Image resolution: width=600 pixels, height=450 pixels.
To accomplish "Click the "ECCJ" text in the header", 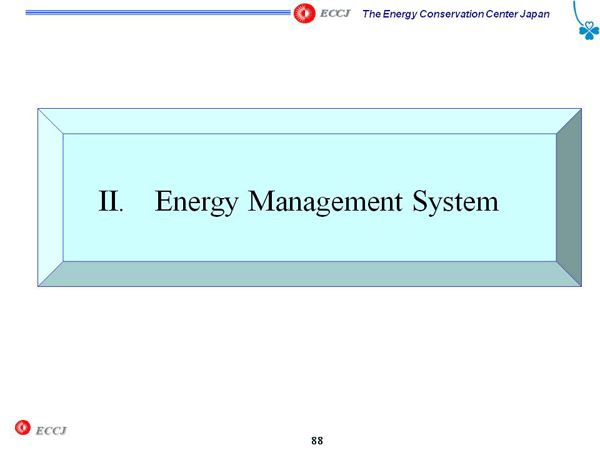I will point(335,14).
